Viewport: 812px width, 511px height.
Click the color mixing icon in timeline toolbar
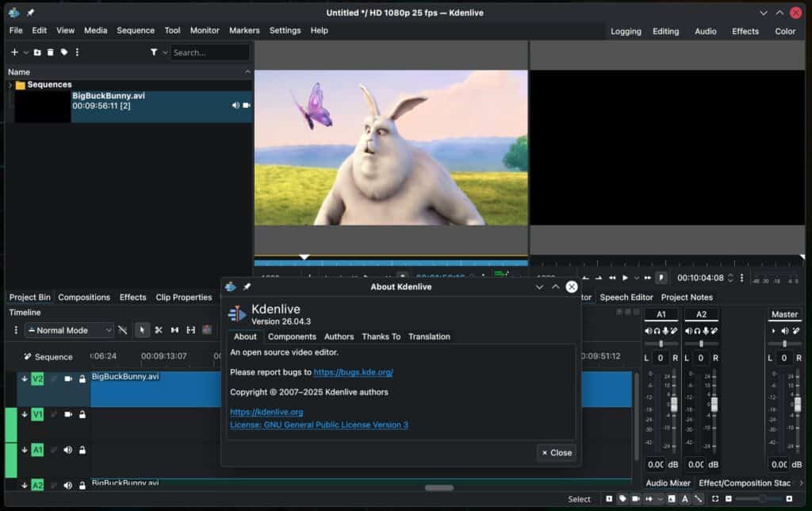(x=207, y=330)
